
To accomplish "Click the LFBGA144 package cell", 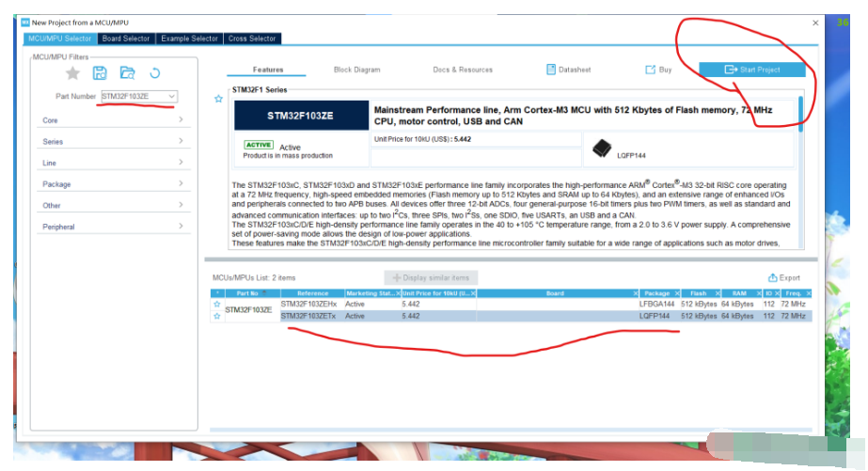I will coord(657,305).
